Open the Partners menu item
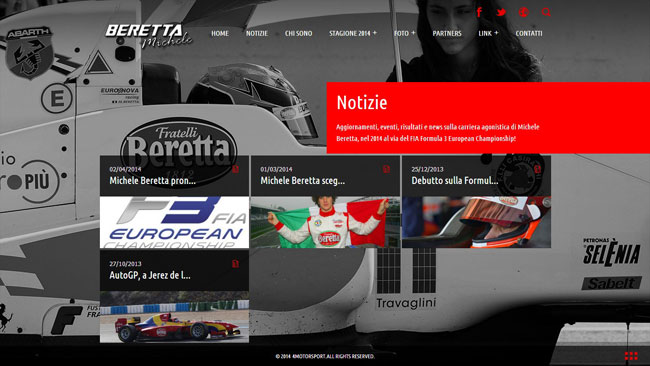The image size is (650, 366). tap(447, 33)
